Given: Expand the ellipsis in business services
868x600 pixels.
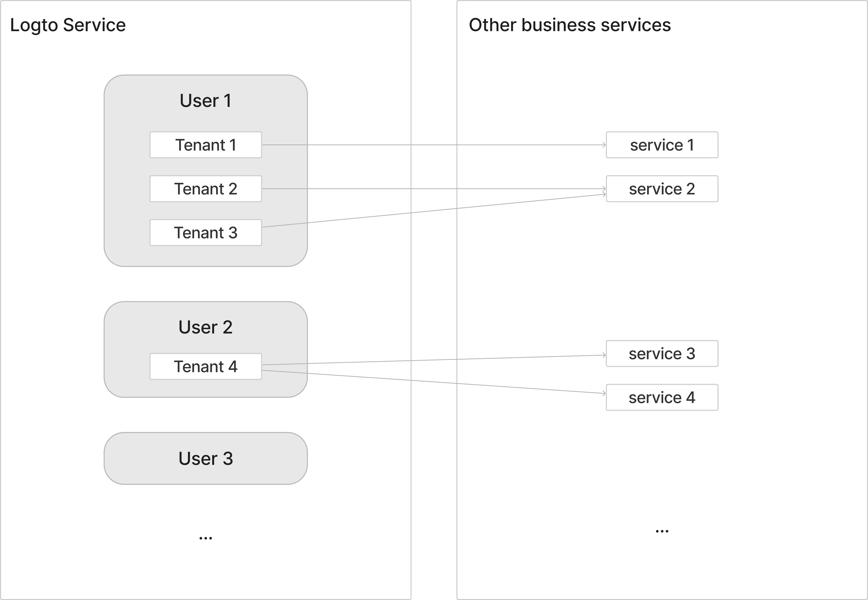Looking at the screenshot, I should point(662,531).
